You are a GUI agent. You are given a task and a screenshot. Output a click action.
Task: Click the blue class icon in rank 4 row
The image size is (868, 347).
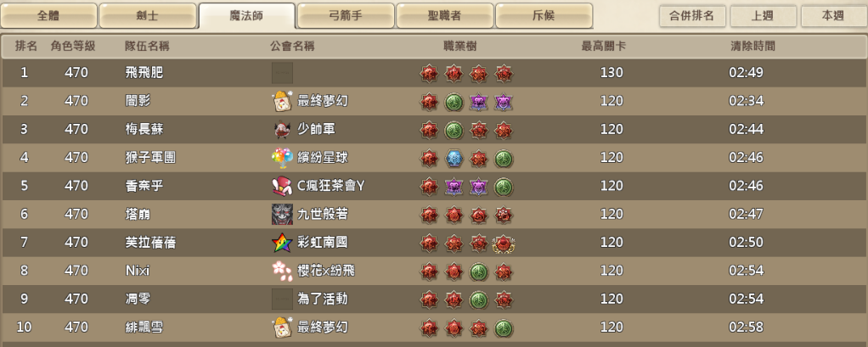coord(454,158)
